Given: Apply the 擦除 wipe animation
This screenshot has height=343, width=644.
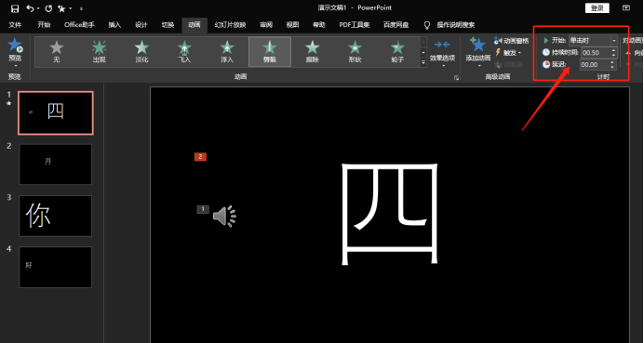Looking at the screenshot, I should pos(313,51).
